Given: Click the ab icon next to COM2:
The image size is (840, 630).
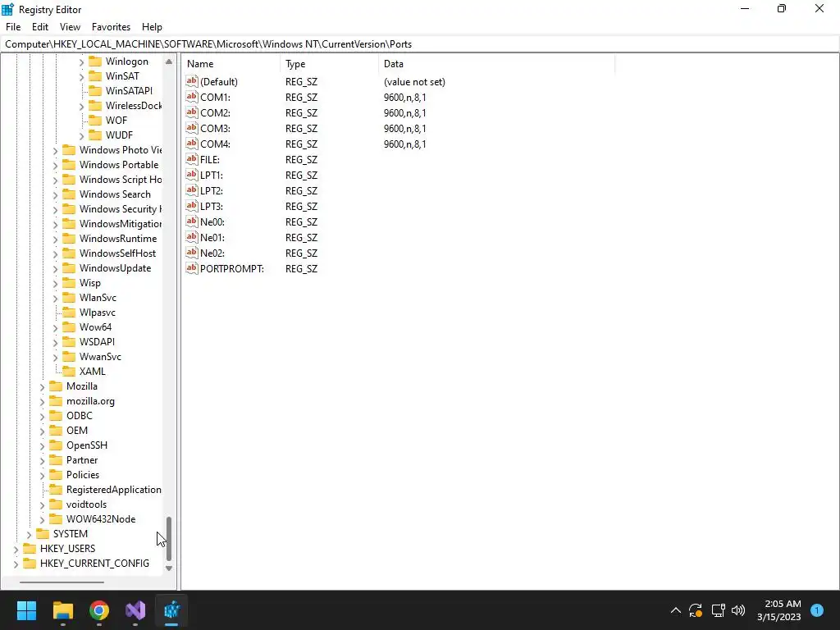Looking at the screenshot, I should click(192, 112).
